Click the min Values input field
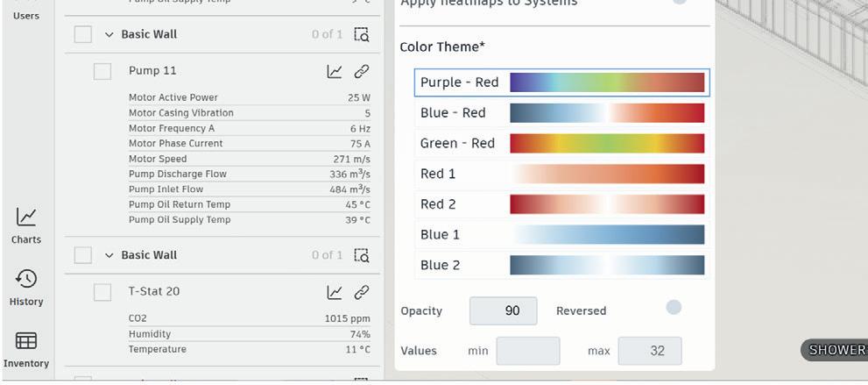Image resolution: width=868 pixels, height=385 pixels. 527,351
